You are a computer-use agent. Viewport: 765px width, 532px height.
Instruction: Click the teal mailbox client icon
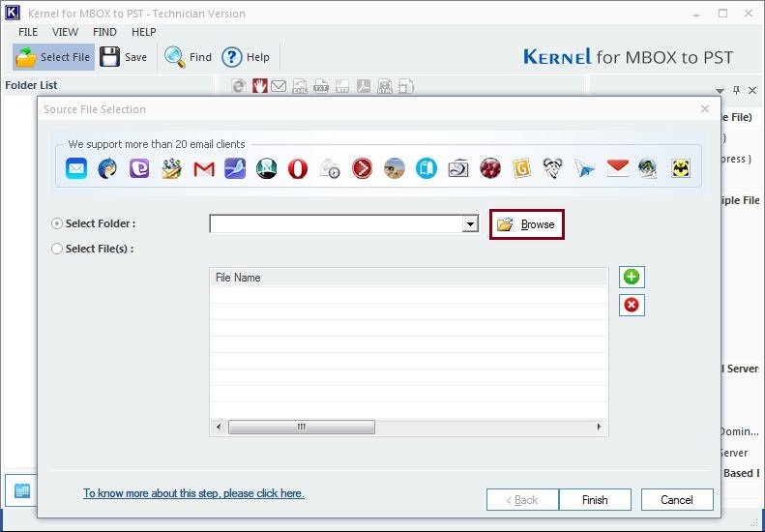click(427, 169)
